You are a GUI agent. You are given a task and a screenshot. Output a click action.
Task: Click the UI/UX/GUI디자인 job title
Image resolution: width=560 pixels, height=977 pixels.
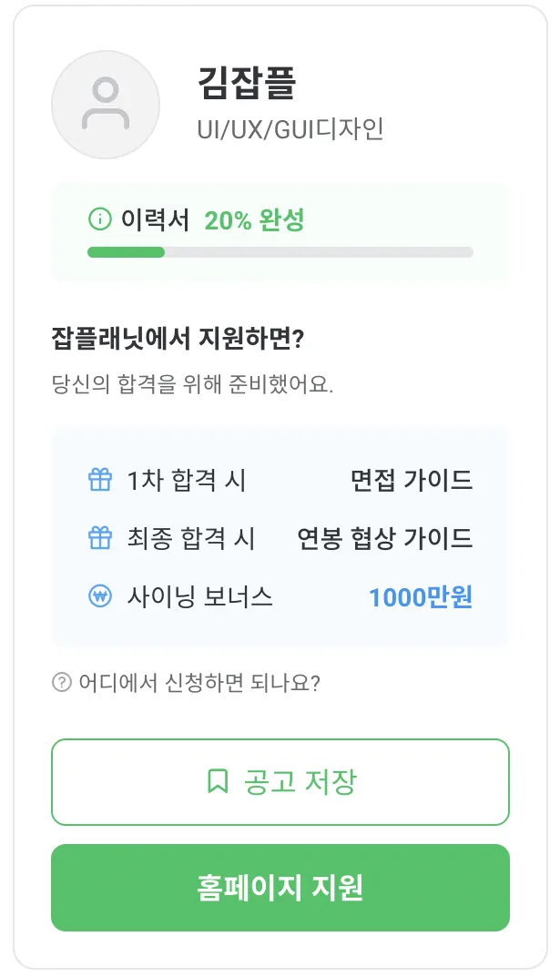click(x=290, y=128)
